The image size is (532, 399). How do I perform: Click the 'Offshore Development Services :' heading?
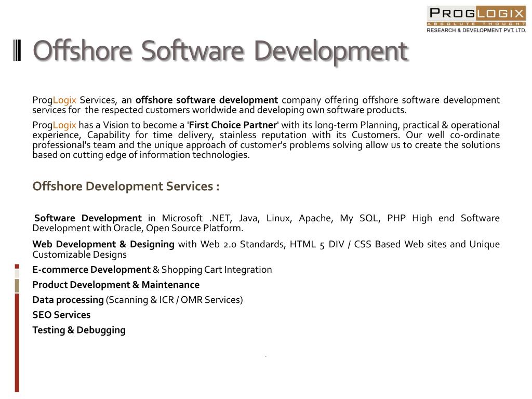pyautogui.click(x=126, y=187)
